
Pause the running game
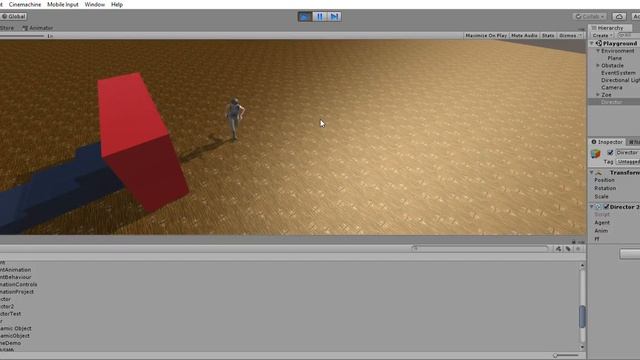320,17
